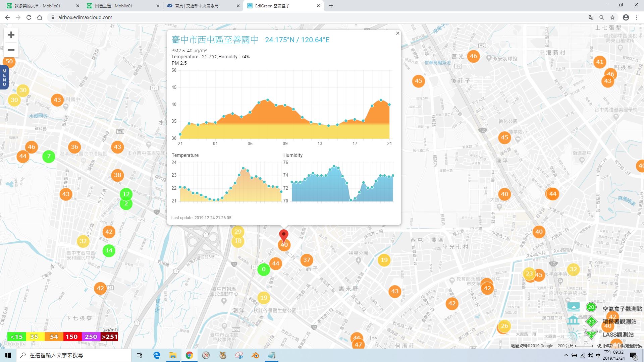This screenshot has width=644, height=362.
Task: Click the red location pin marker
Action: pyautogui.click(x=284, y=236)
